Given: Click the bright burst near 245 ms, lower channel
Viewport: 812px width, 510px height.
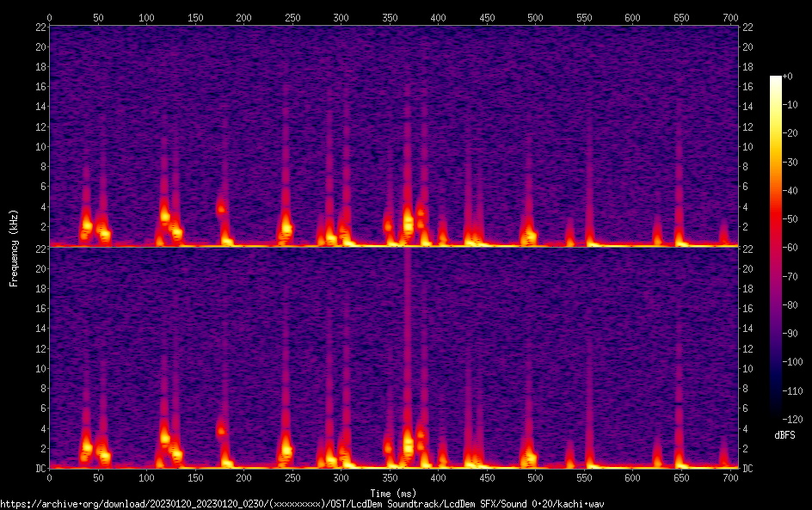Looking at the screenshot, I should [x=286, y=447].
